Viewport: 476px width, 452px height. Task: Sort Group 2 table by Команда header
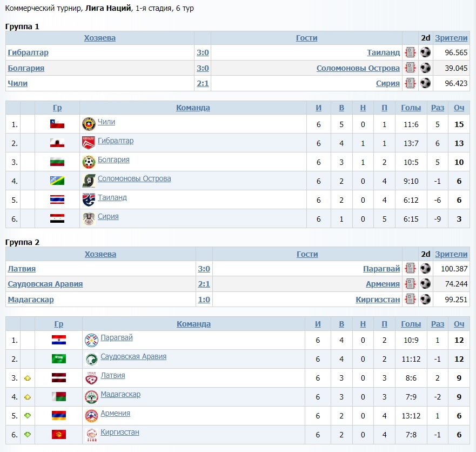point(193,324)
